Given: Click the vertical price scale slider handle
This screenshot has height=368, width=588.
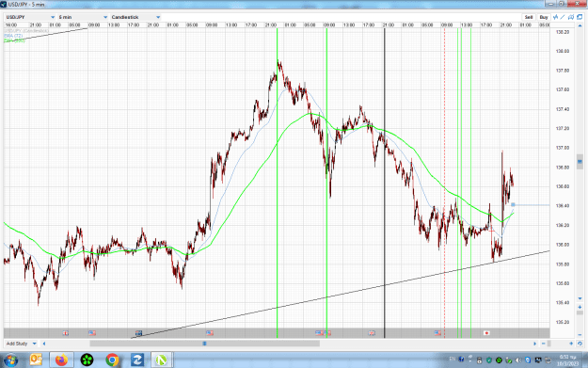Looking at the screenshot, I should click(580, 162).
